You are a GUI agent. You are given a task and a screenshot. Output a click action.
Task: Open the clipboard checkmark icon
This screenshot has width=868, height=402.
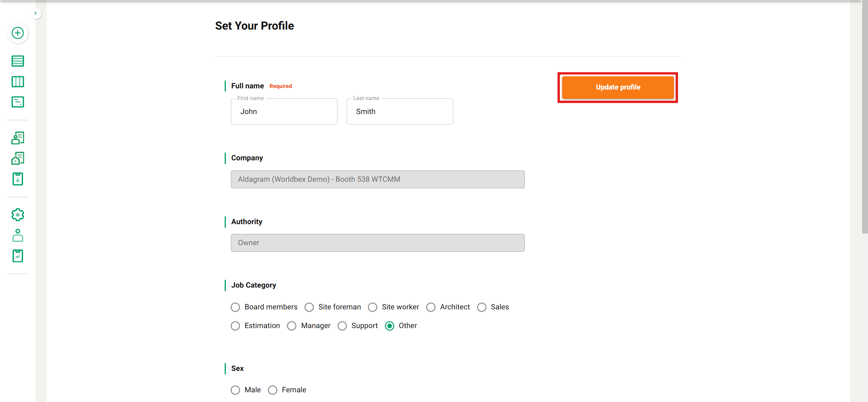(x=17, y=256)
